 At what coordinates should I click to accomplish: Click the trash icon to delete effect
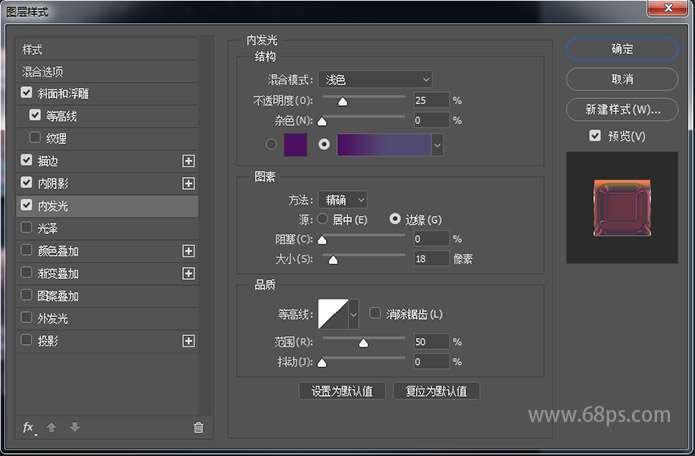coord(198,428)
